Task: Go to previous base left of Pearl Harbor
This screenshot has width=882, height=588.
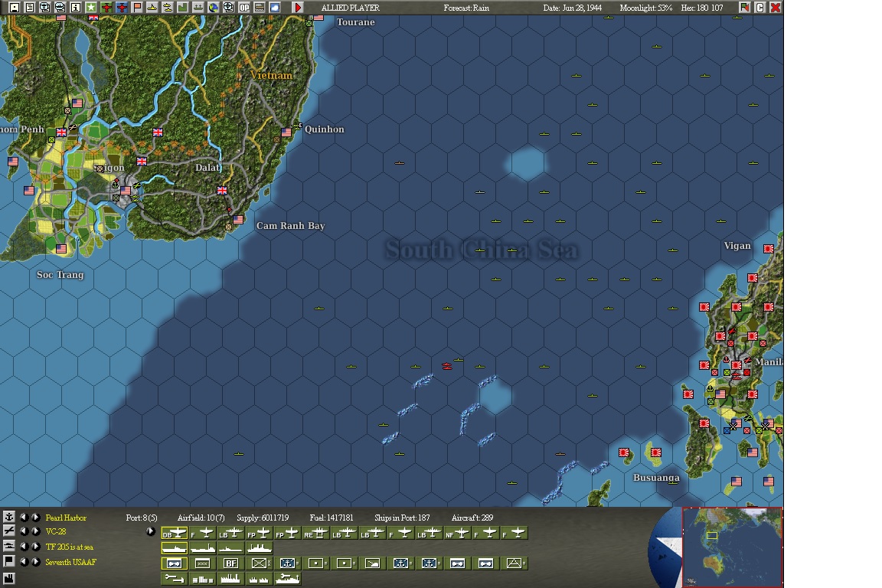Action: coord(24,517)
